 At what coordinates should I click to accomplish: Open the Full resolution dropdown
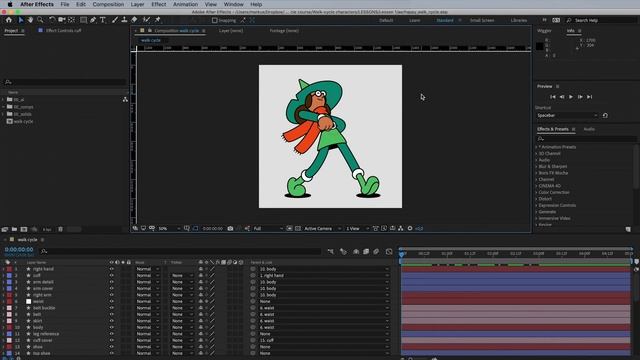pyautogui.click(x=268, y=229)
